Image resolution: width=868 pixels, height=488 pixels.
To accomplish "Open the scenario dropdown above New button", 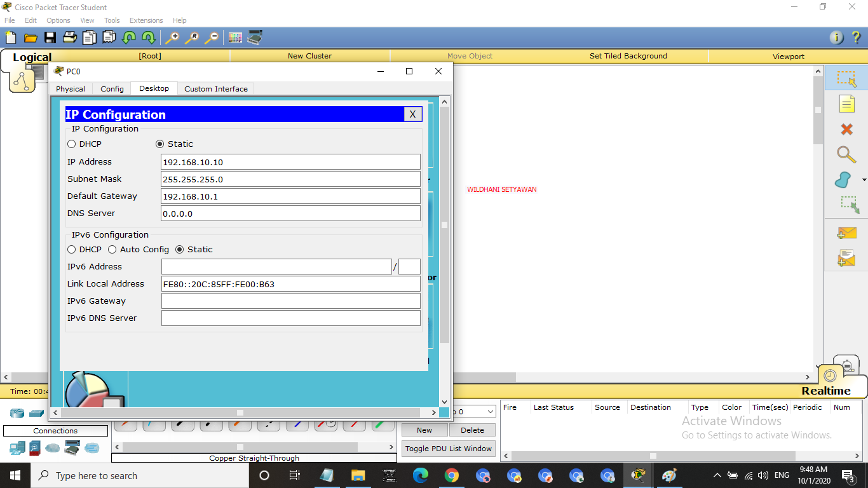I will (x=489, y=412).
